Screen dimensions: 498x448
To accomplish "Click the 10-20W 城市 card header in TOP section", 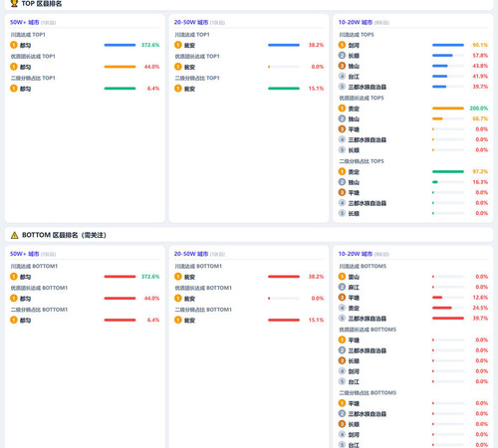I will (364, 22).
